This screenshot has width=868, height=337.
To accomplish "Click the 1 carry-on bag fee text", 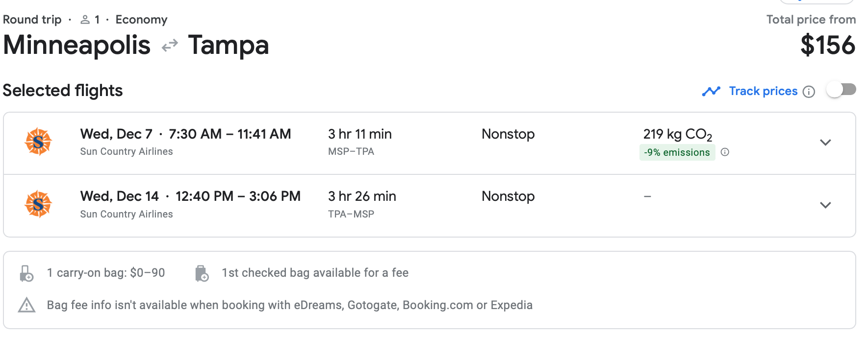I will coord(106,273).
